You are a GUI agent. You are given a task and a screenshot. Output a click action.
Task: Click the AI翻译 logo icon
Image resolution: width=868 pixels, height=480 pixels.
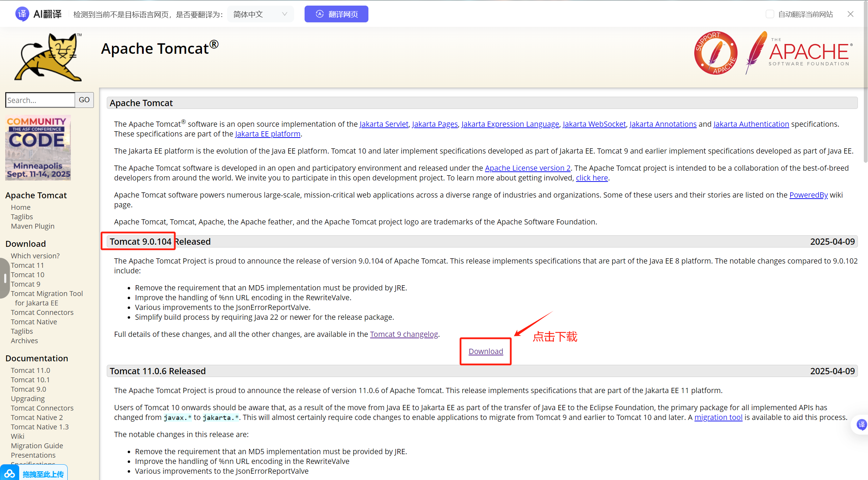[x=22, y=14]
